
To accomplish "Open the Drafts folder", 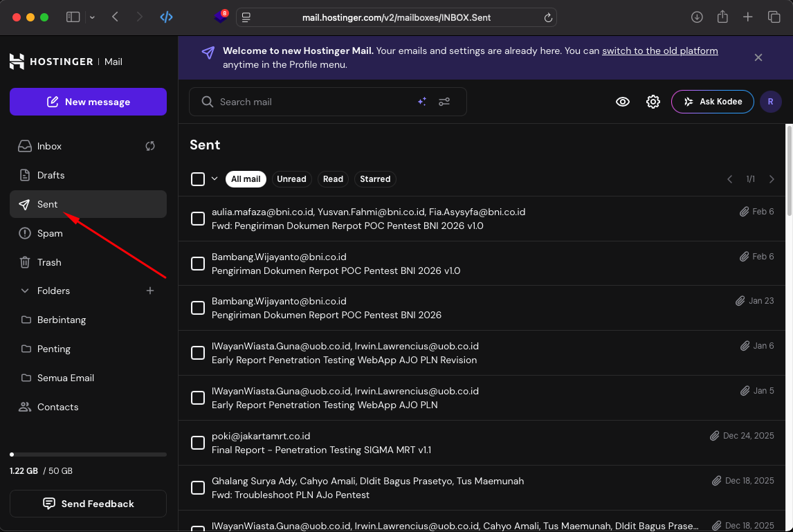I will pos(51,175).
